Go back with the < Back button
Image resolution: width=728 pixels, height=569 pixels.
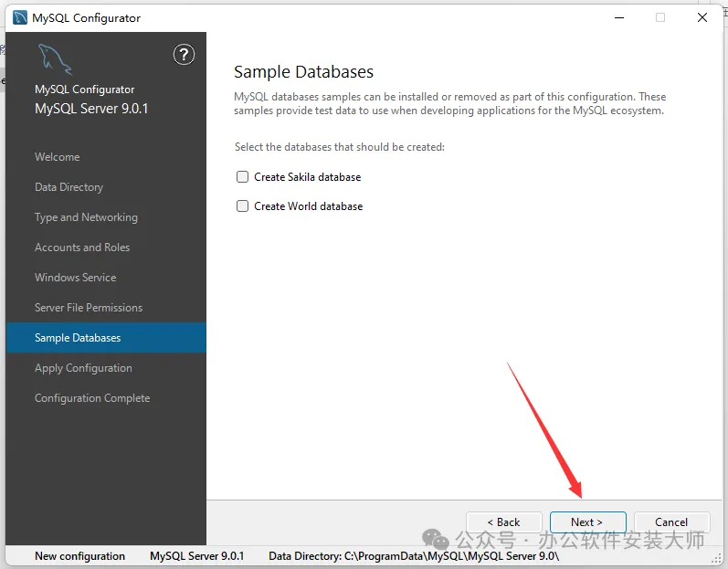pyautogui.click(x=503, y=522)
